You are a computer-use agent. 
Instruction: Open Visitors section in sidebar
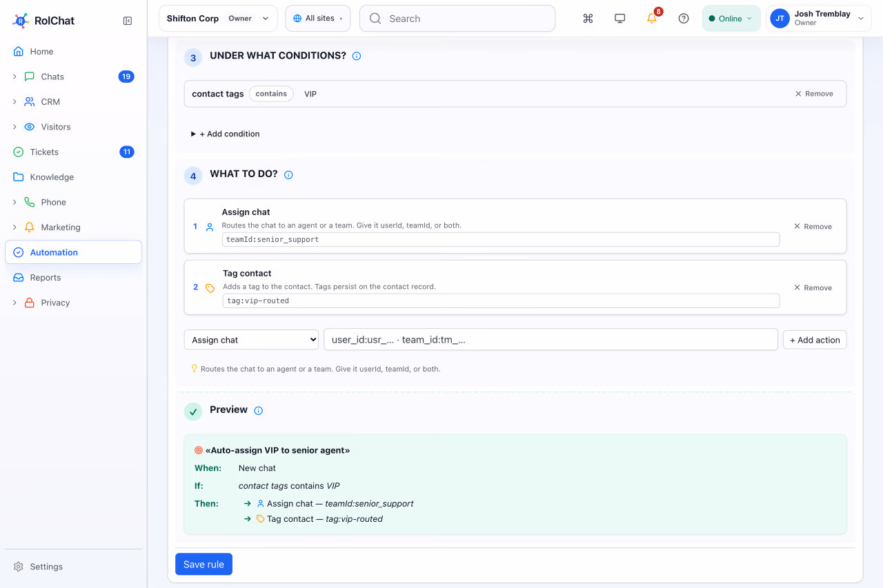point(73,127)
